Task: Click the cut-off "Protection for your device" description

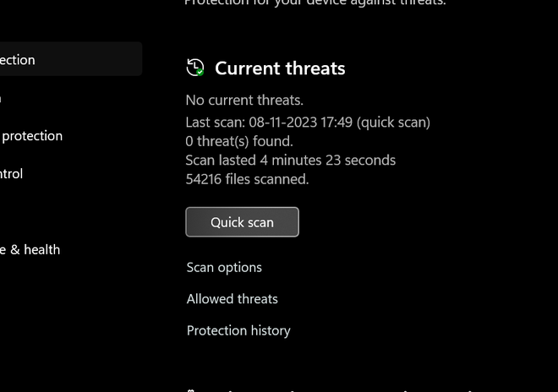Action: [315, 3]
